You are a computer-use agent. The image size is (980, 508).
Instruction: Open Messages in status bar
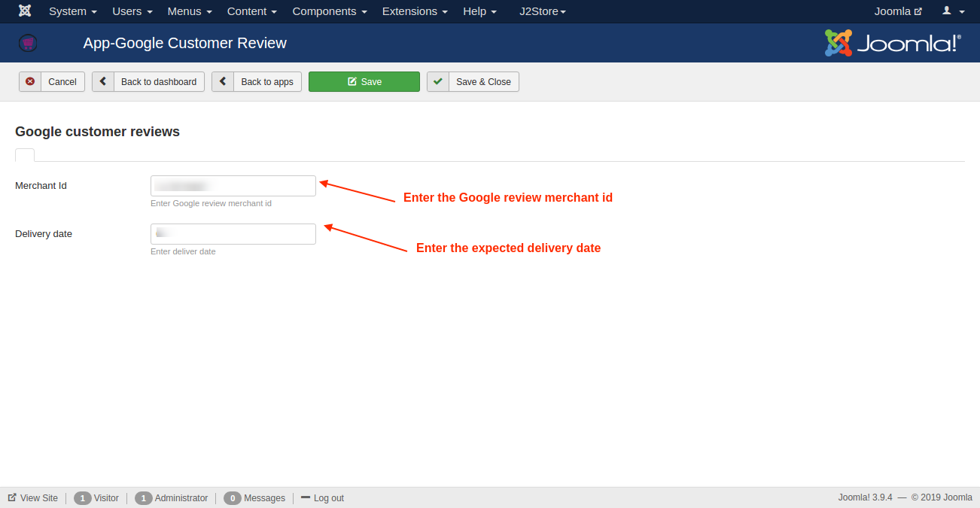click(264, 498)
